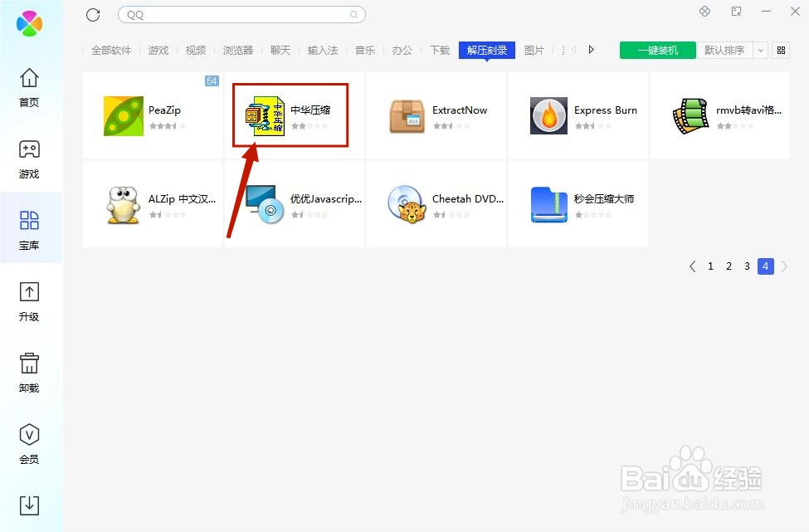Click the green 一键装机 button
This screenshot has height=532, width=809.
click(657, 50)
